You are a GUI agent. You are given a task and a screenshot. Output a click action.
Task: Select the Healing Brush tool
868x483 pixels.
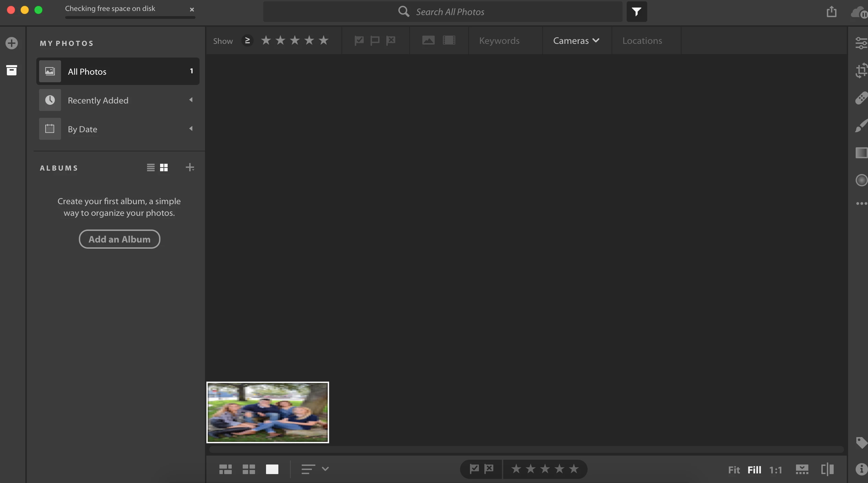(861, 98)
